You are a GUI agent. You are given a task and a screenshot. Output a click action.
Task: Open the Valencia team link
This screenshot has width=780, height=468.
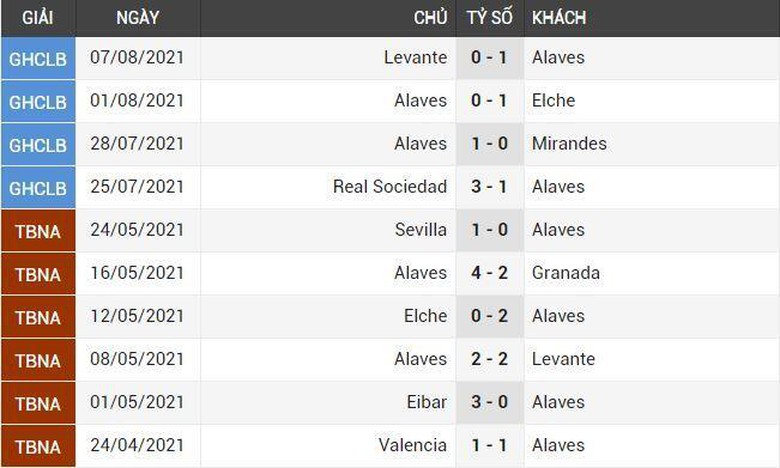(413, 445)
